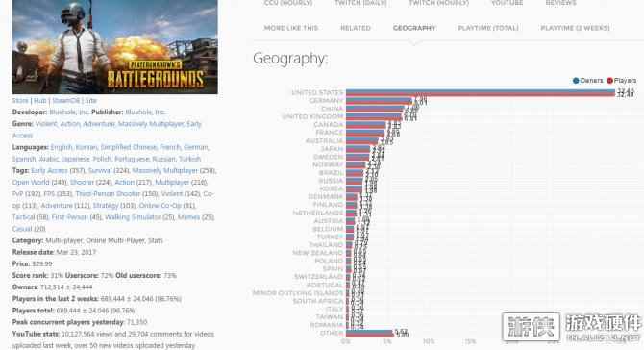Open the Geography tab

[x=414, y=28]
